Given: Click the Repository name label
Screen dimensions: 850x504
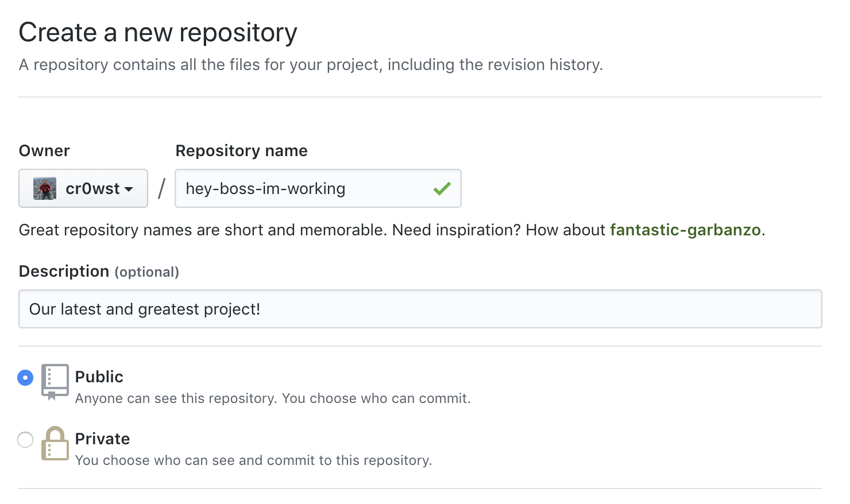Looking at the screenshot, I should (x=242, y=150).
